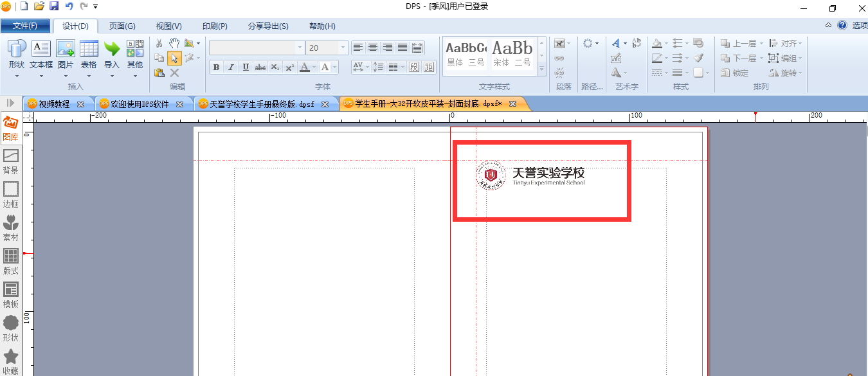Open the 天誉学校学生手册最终版 document tab

coord(262,104)
